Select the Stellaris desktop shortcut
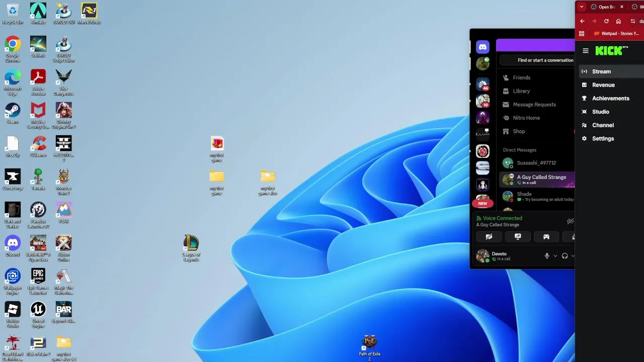 pyautogui.click(x=38, y=47)
